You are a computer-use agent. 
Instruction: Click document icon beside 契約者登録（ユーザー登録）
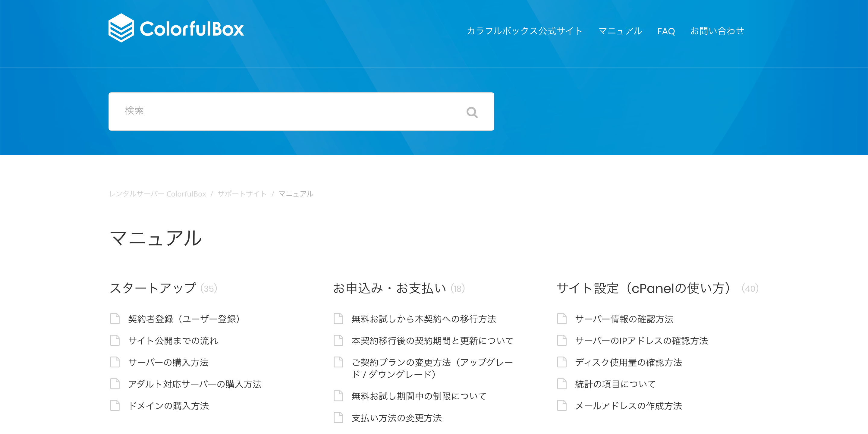[115, 319]
